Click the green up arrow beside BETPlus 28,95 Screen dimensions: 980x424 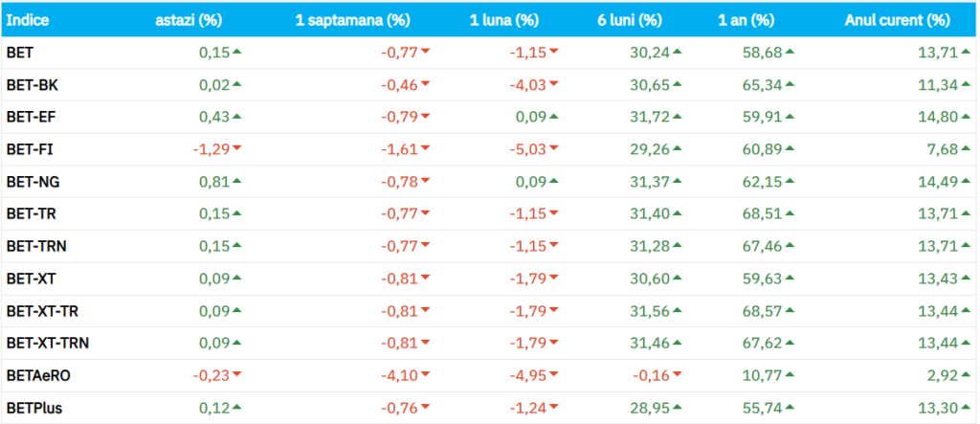click(677, 406)
